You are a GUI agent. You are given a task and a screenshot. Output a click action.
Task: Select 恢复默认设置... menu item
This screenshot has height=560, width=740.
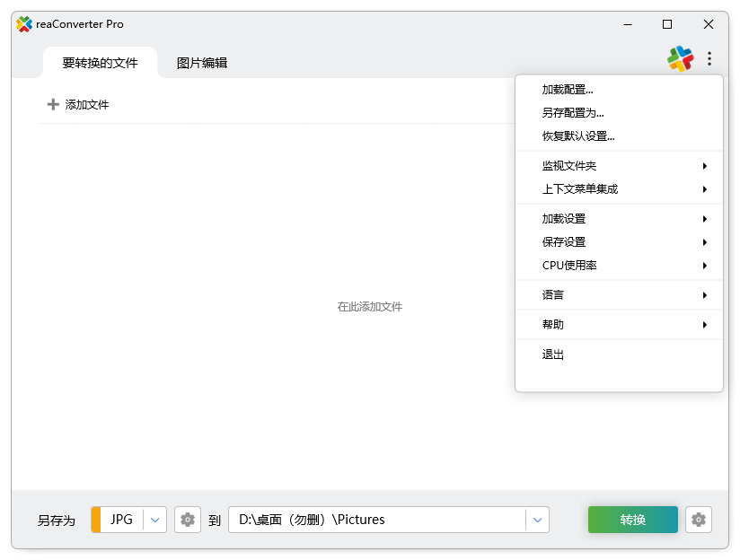pyautogui.click(x=578, y=136)
